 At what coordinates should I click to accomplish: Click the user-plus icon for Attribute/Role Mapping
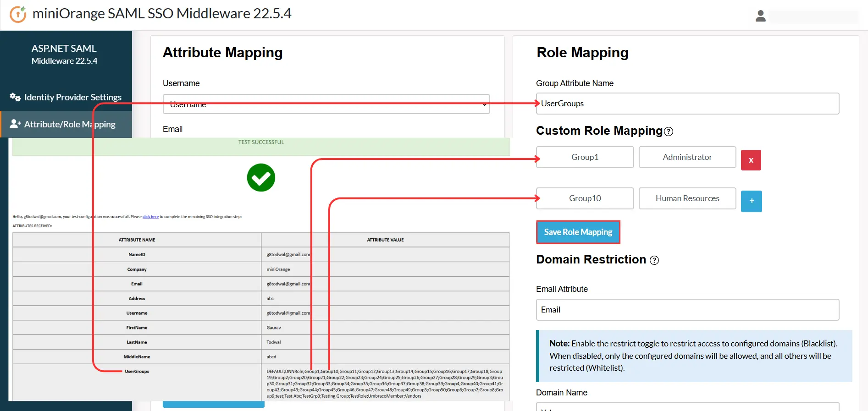[15, 124]
